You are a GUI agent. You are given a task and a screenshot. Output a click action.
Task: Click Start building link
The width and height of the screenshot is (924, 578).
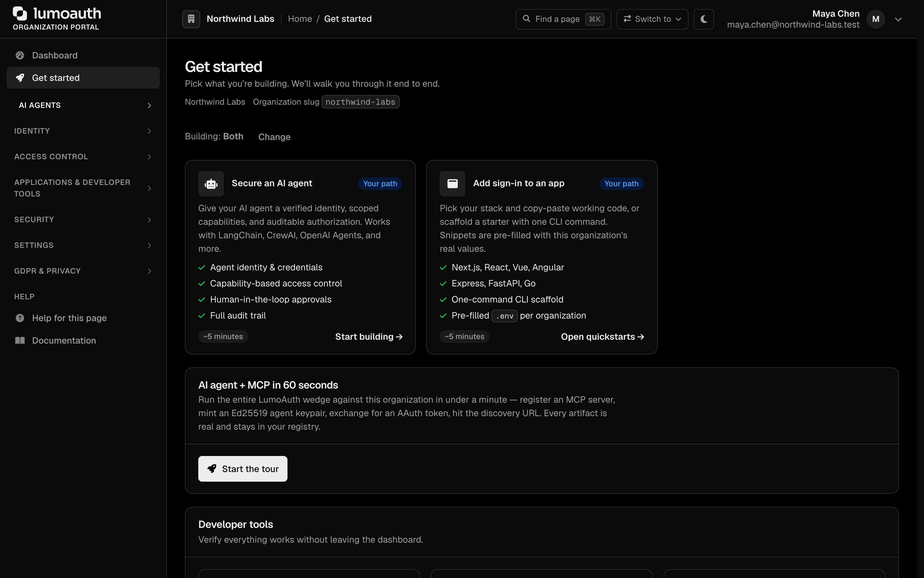368,337
